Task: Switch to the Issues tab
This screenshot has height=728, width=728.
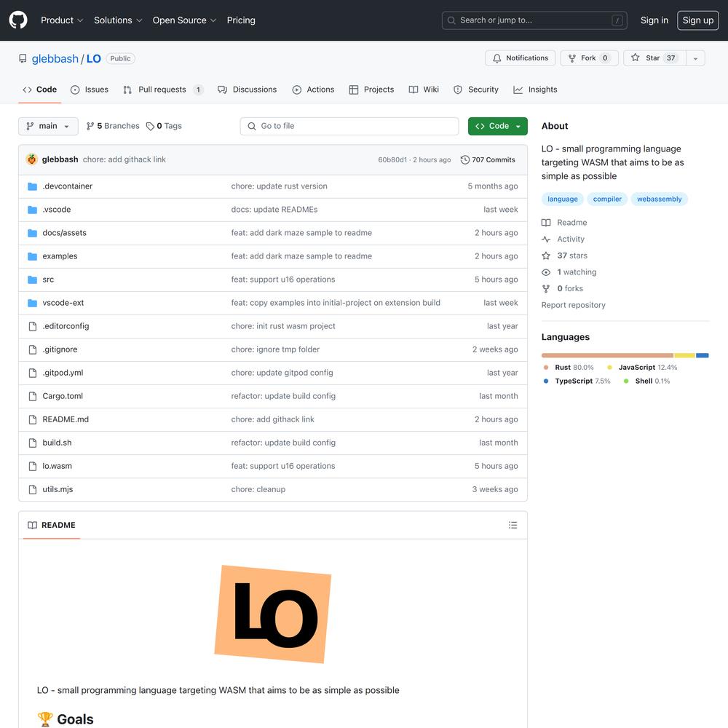Action: click(x=90, y=90)
